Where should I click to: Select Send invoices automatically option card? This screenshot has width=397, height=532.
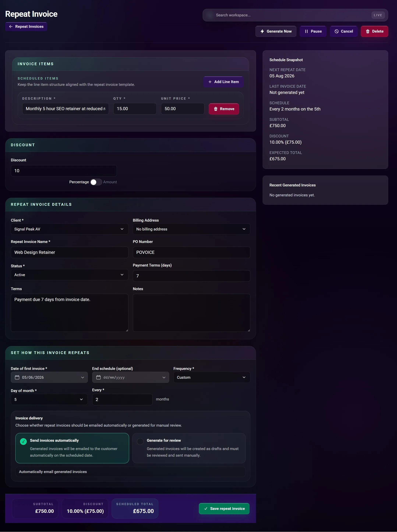(x=72, y=448)
